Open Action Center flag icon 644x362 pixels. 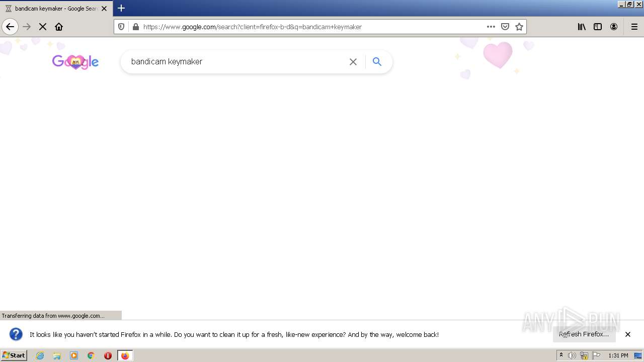[x=596, y=355]
